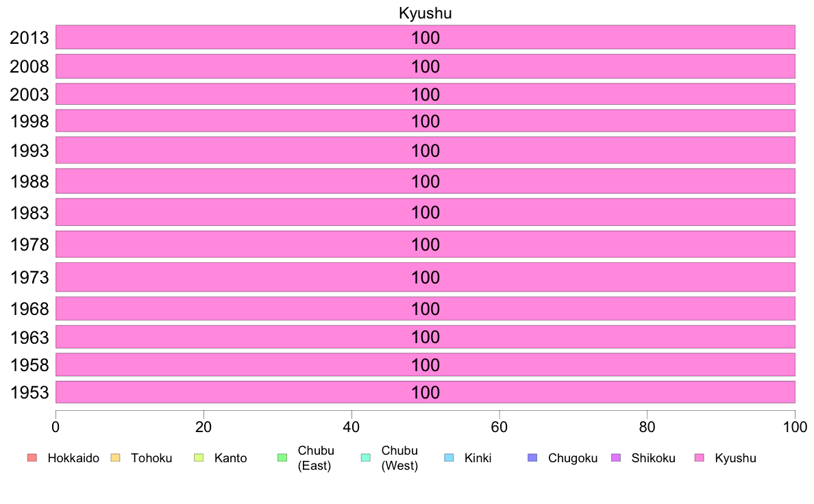Click the Tohoku legend color swatch

pyautogui.click(x=115, y=458)
